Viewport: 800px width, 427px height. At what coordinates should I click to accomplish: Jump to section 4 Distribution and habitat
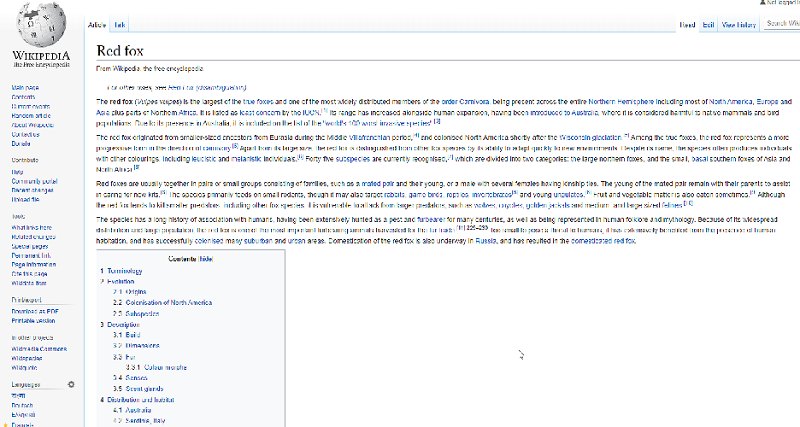pyautogui.click(x=137, y=399)
